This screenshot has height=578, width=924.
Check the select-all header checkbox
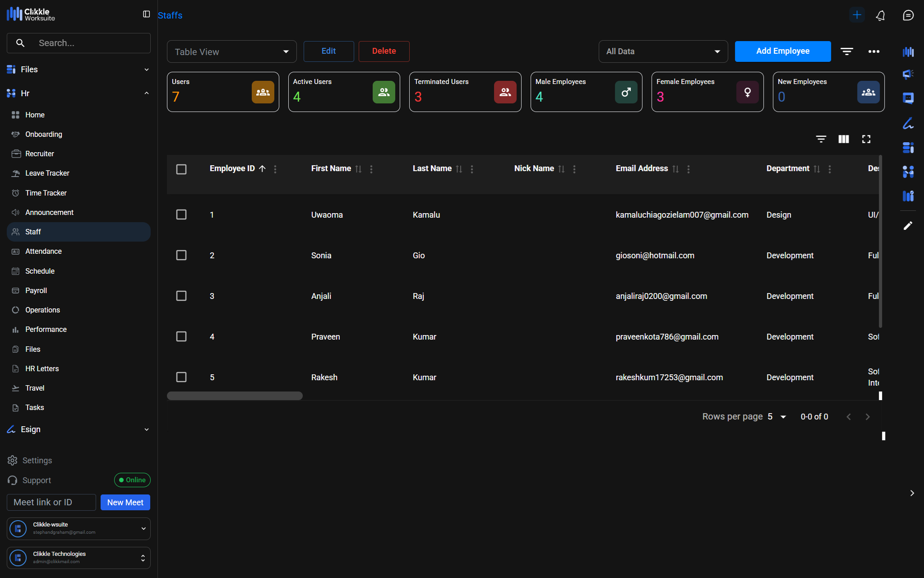(181, 169)
